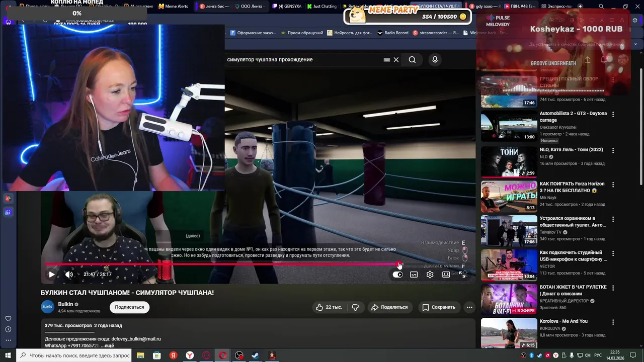Switch to the Just Chatting browser tab
Screen dimensions: 644x362
(x=321, y=7)
